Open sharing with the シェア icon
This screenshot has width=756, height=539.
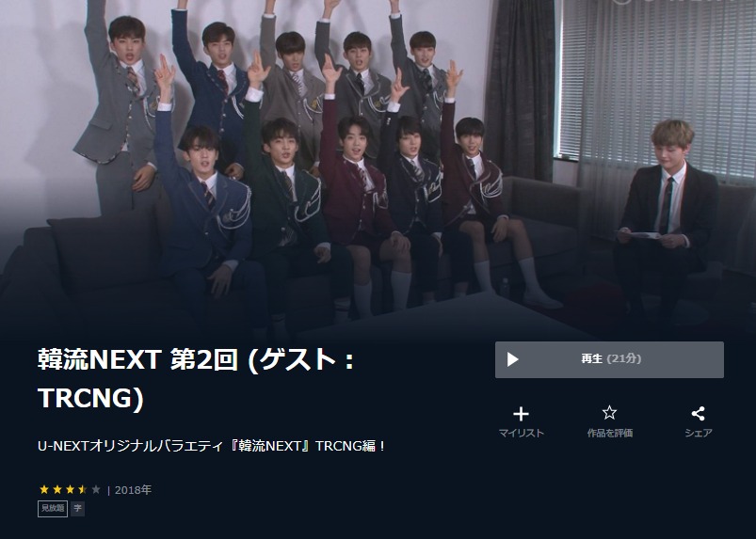699,413
